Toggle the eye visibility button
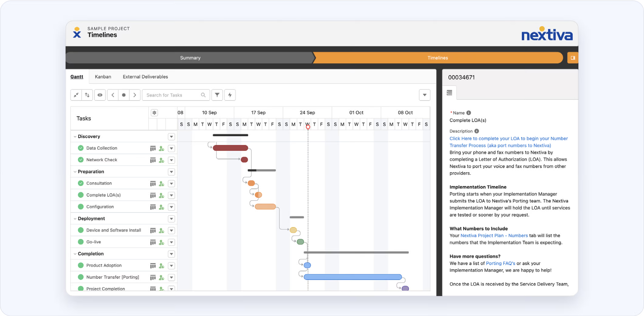The width and height of the screenshot is (644, 316). point(100,95)
